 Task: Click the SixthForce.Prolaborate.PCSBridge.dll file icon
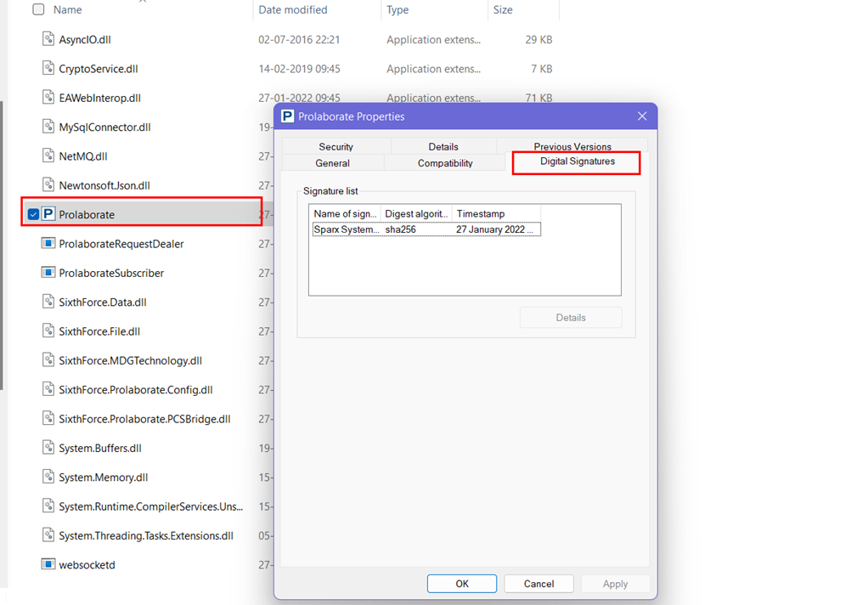(x=48, y=418)
